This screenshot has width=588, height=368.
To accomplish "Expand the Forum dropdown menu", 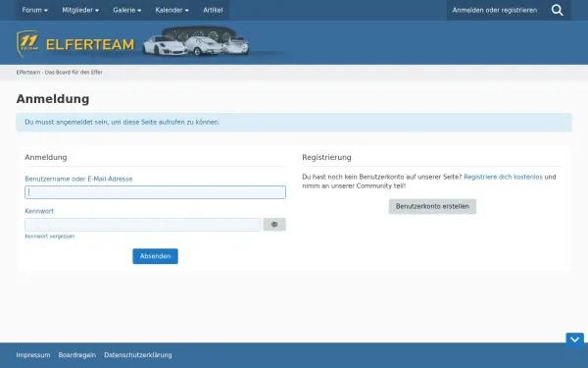I will [34, 10].
